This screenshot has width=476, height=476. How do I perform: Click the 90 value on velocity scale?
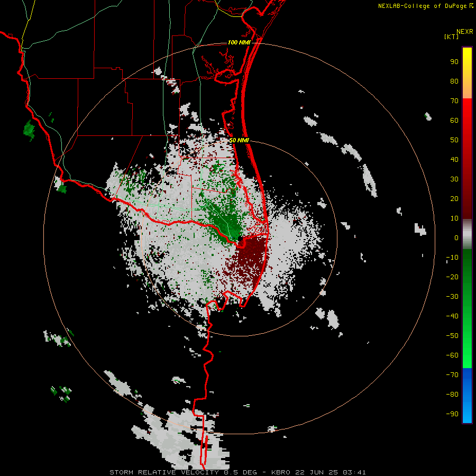click(x=454, y=62)
